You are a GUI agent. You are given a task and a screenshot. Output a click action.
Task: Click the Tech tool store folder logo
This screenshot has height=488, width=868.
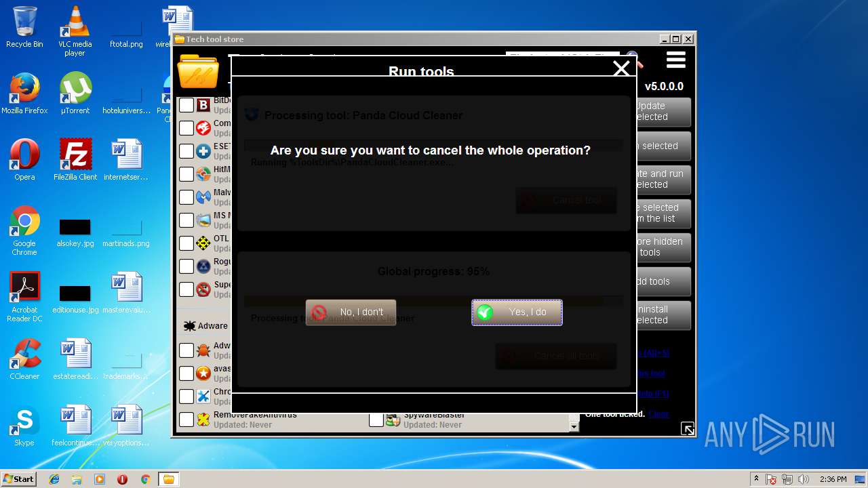pos(197,72)
